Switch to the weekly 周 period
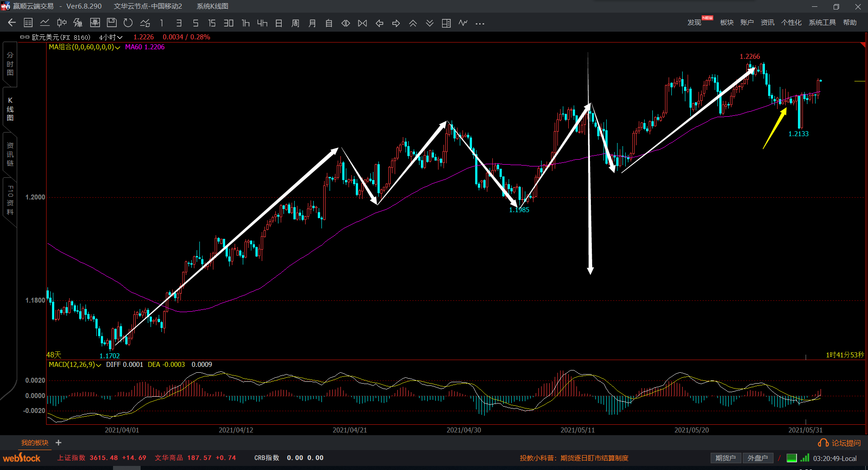The height and width of the screenshot is (470, 868). click(295, 23)
